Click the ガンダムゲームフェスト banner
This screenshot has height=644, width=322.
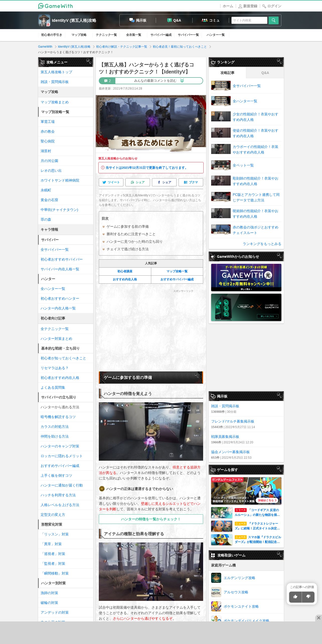coord(246,491)
